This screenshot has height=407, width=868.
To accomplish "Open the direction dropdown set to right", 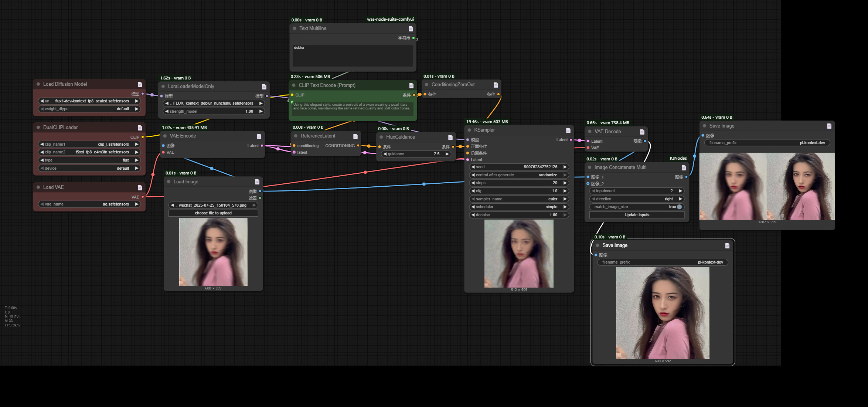I will 637,199.
